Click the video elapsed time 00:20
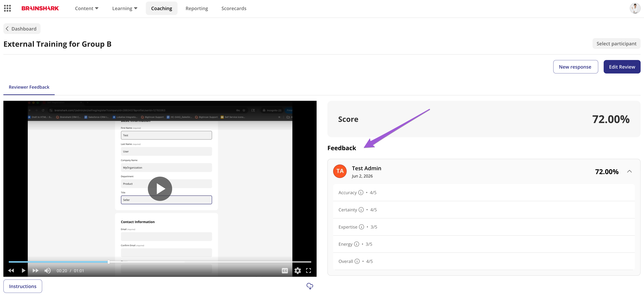Viewport: 644px width, 299px height. (x=62, y=271)
